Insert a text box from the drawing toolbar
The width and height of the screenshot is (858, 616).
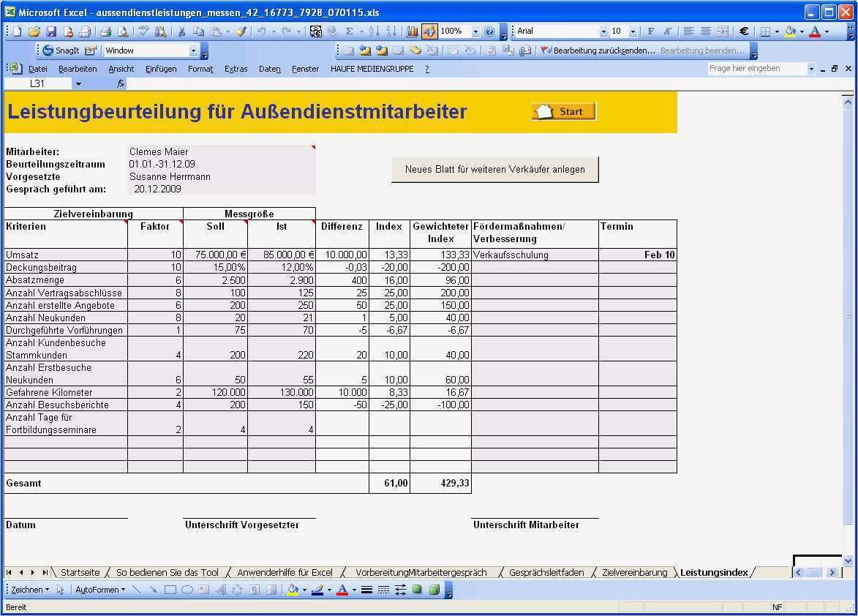tap(203, 590)
